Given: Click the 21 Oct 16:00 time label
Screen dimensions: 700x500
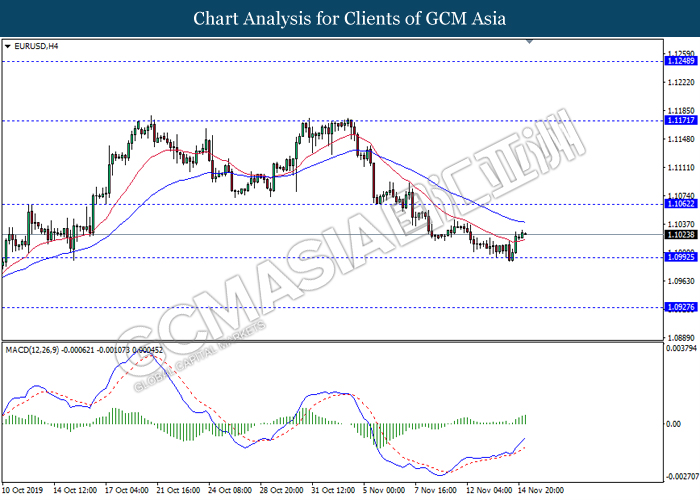Looking at the screenshot, I should click(178, 490).
